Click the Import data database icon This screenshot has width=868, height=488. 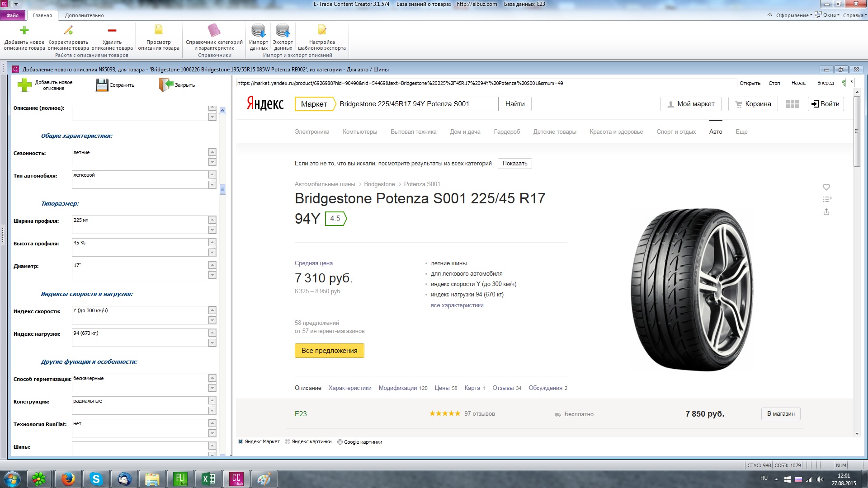(x=259, y=30)
